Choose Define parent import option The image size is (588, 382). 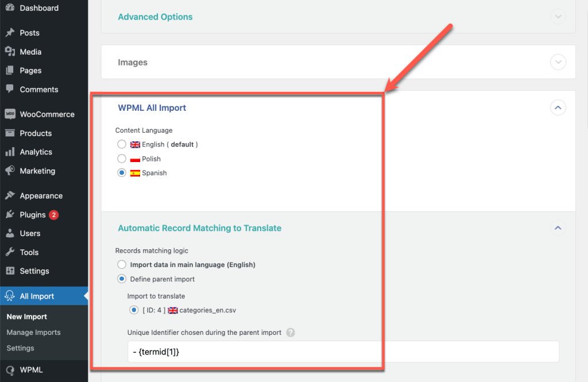tap(122, 279)
